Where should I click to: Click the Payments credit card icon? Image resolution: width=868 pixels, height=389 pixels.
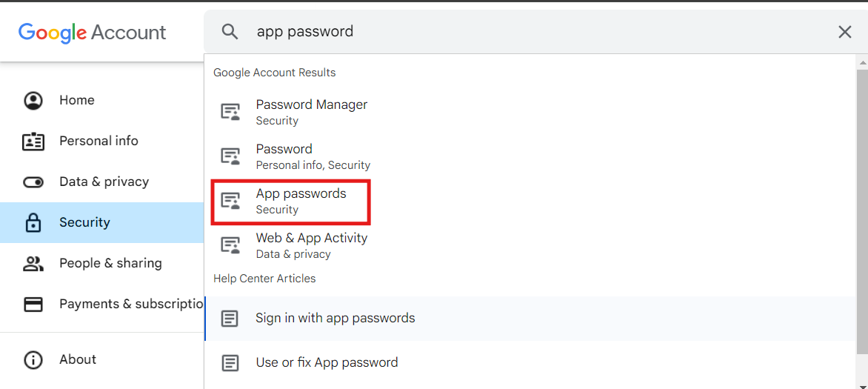pos(33,305)
